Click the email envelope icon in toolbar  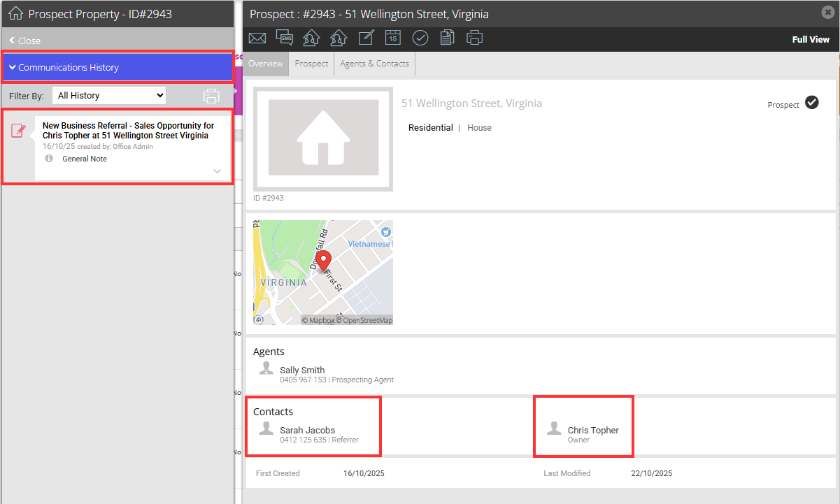[257, 38]
